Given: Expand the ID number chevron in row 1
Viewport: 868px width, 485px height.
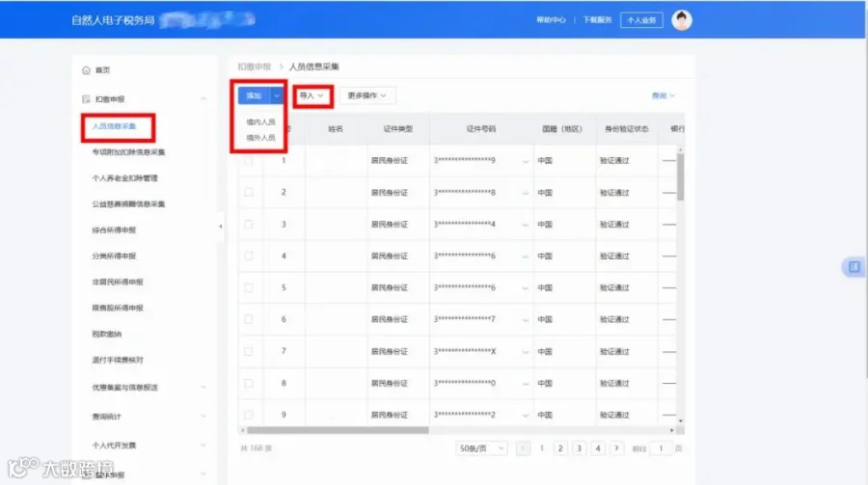Looking at the screenshot, I should 525,161.
